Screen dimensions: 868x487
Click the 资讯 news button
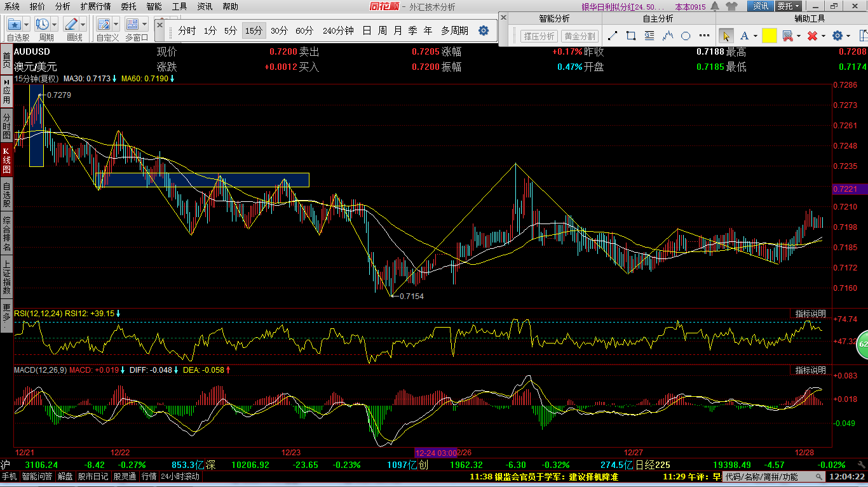pyautogui.click(x=761, y=6)
